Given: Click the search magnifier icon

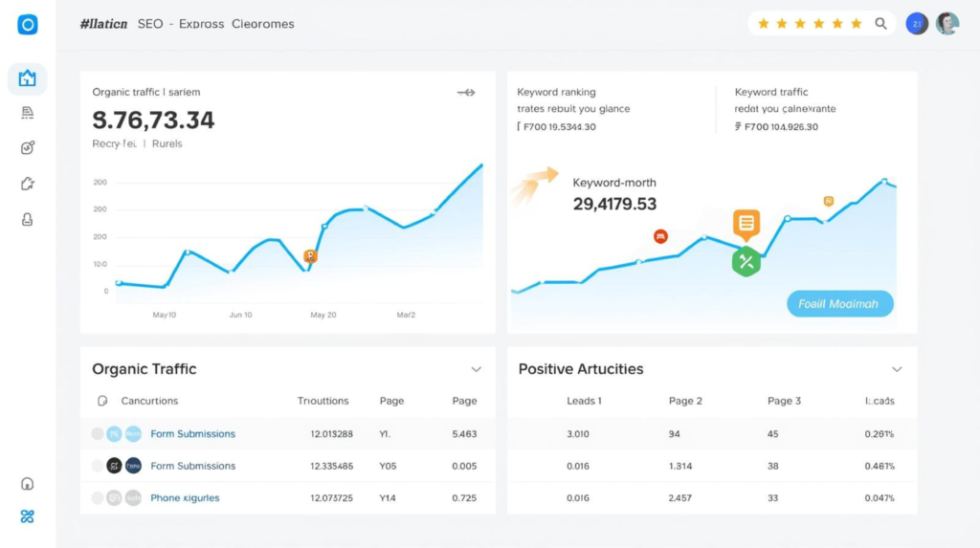Looking at the screenshot, I should pos(880,24).
